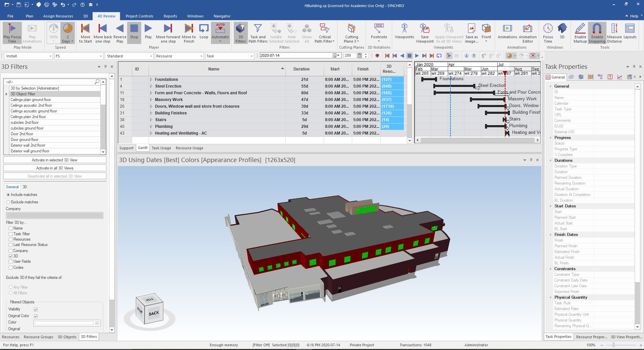Check the Task Filter checkbox
The width and height of the screenshot is (644, 350).
tap(10, 234)
